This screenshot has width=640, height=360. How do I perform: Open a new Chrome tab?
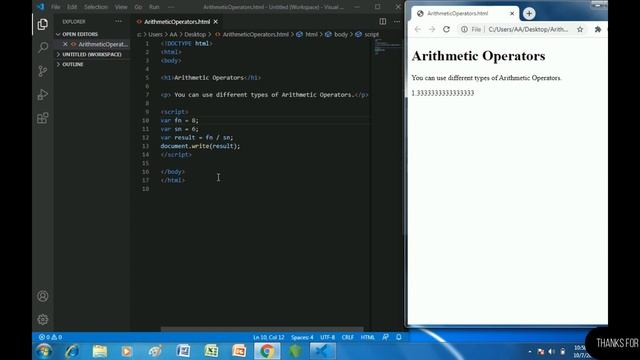(x=529, y=13)
